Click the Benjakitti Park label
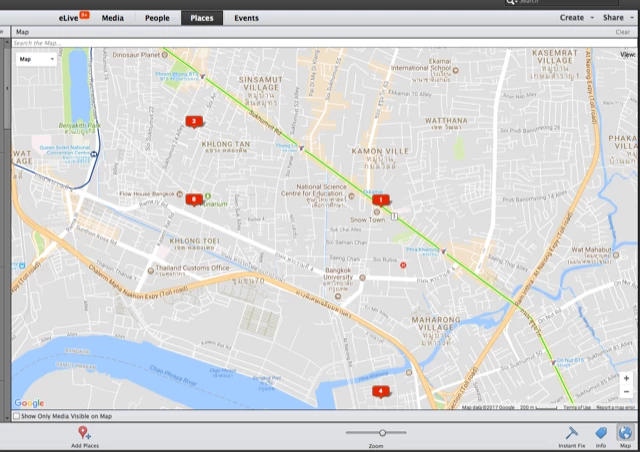This screenshot has height=452, width=640. (x=80, y=125)
